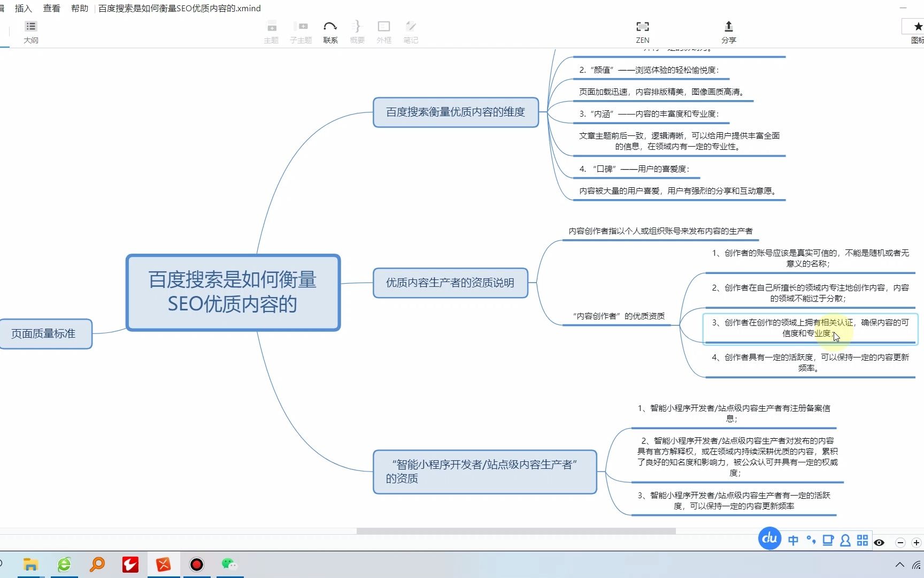Select subtopic 内容被大量的用户喜爱

click(x=679, y=191)
